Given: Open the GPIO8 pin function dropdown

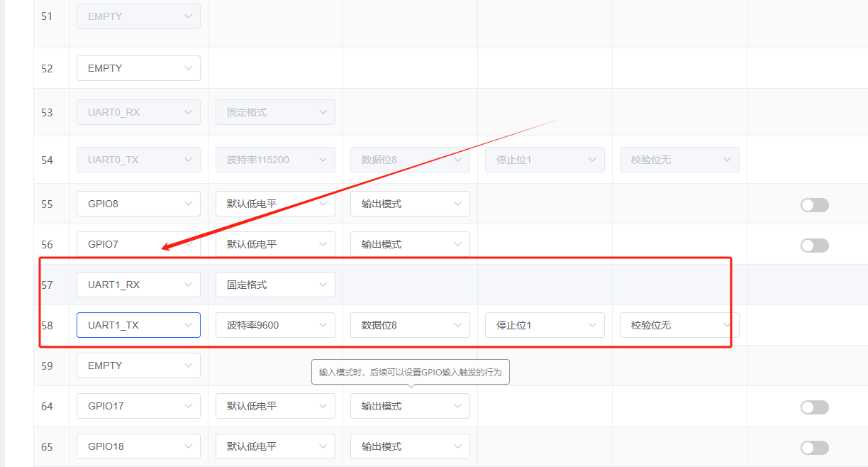Looking at the screenshot, I should pos(138,204).
